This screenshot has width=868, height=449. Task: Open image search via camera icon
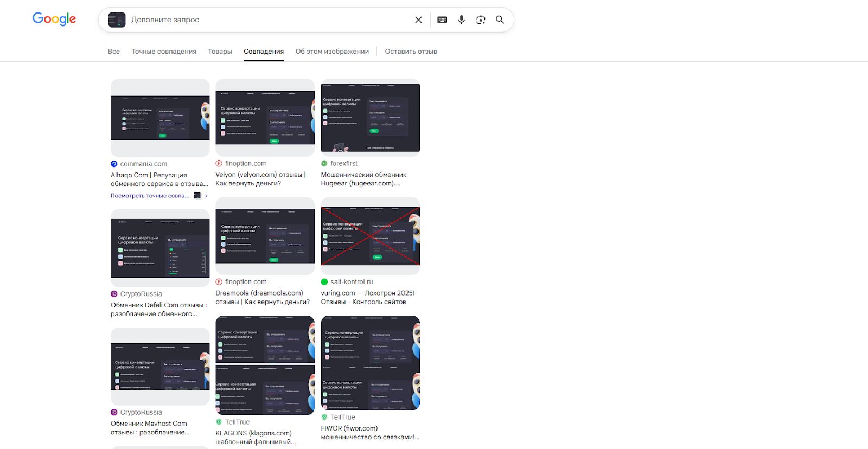[x=481, y=20]
